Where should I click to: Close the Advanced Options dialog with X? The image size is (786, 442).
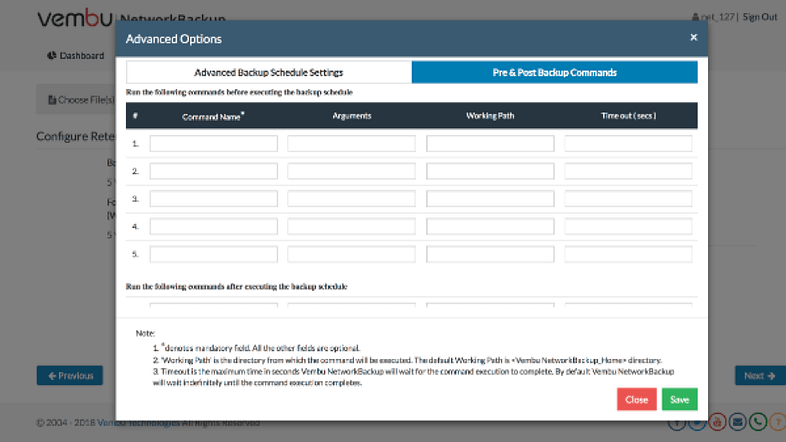pos(693,37)
